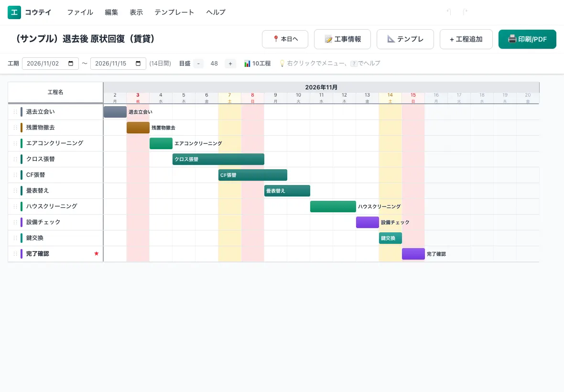The width and height of the screenshot is (564, 392).
Task: Click the (14日間) duration label
Action: [x=160, y=64]
